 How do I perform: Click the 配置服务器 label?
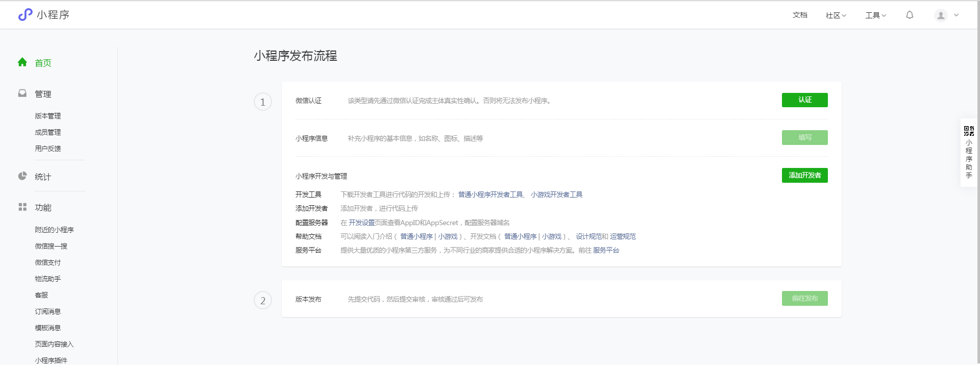click(x=311, y=223)
